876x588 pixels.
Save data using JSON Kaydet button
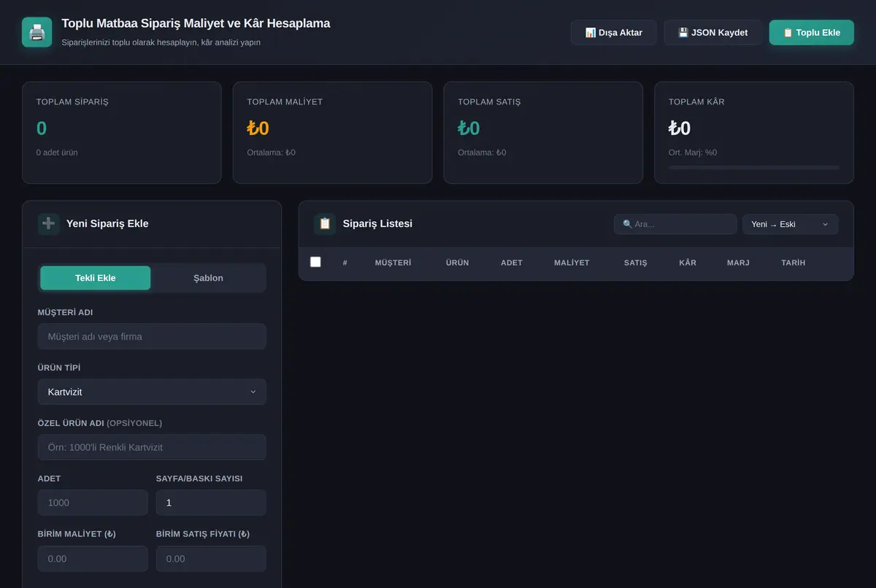point(712,33)
